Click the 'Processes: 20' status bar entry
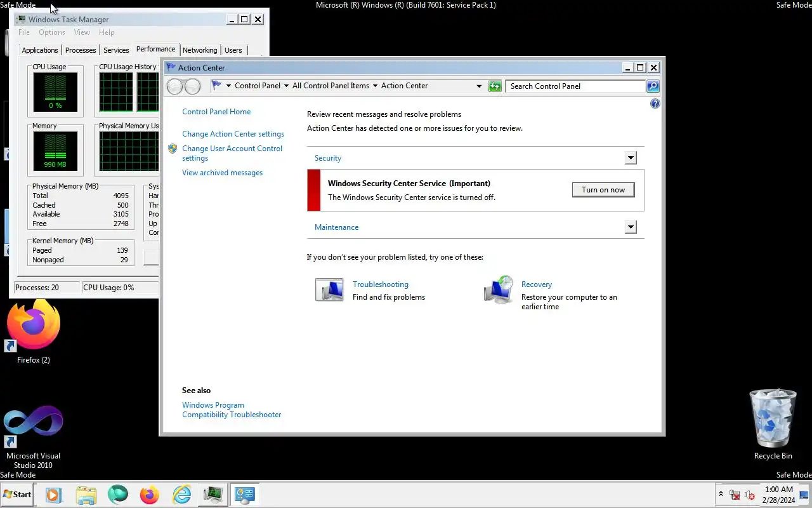 [x=46, y=288]
